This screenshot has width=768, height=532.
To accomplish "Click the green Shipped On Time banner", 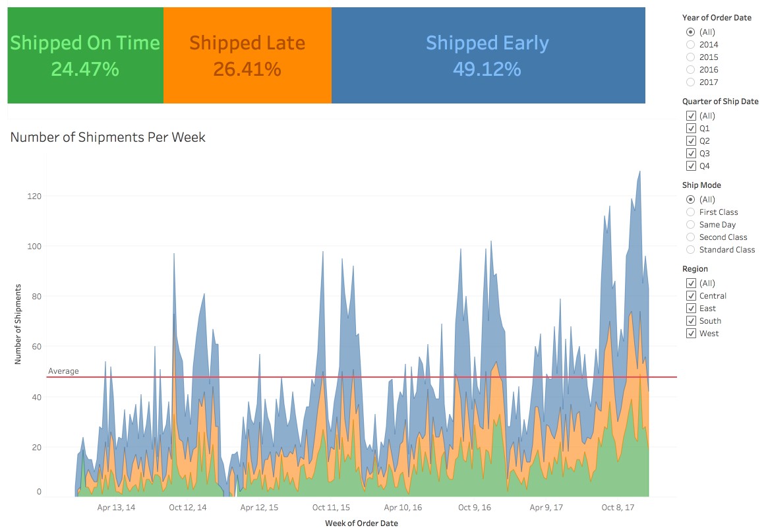I will coord(84,55).
